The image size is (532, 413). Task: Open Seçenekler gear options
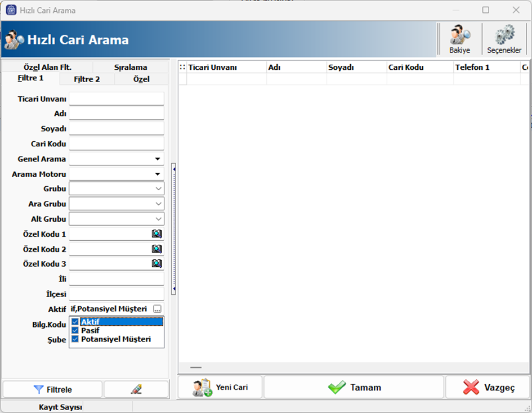pyautogui.click(x=504, y=39)
